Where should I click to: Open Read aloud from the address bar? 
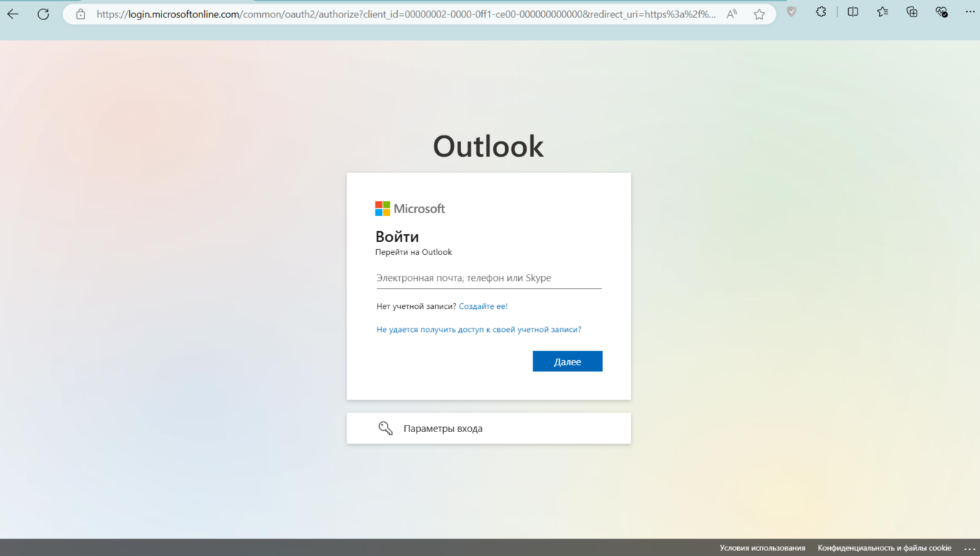click(731, 14)
